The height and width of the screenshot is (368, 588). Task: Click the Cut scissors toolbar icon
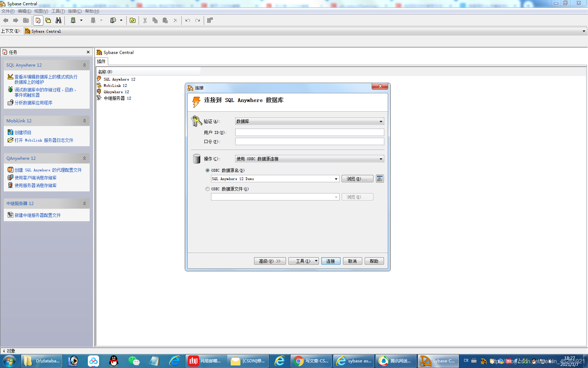pyautogui.click(x=145, y=20)
